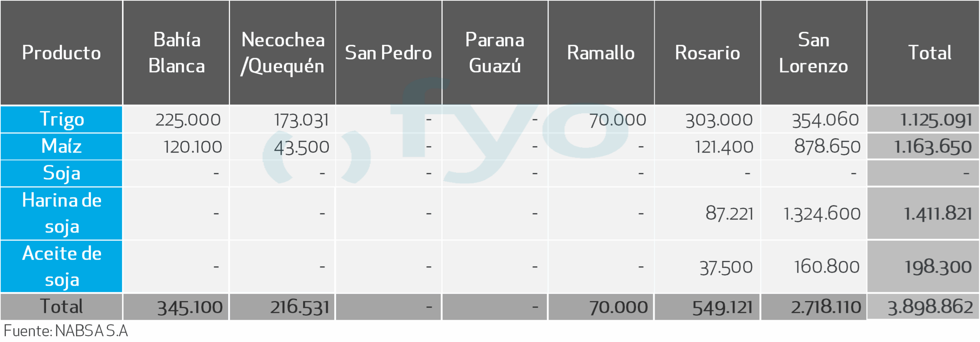Image resolution: width=980 pixels, height=342 pixels.
Task: Click the Maíz San Lorenzo value 878.650
Action: pyautogui.click(x=827, y=147)
